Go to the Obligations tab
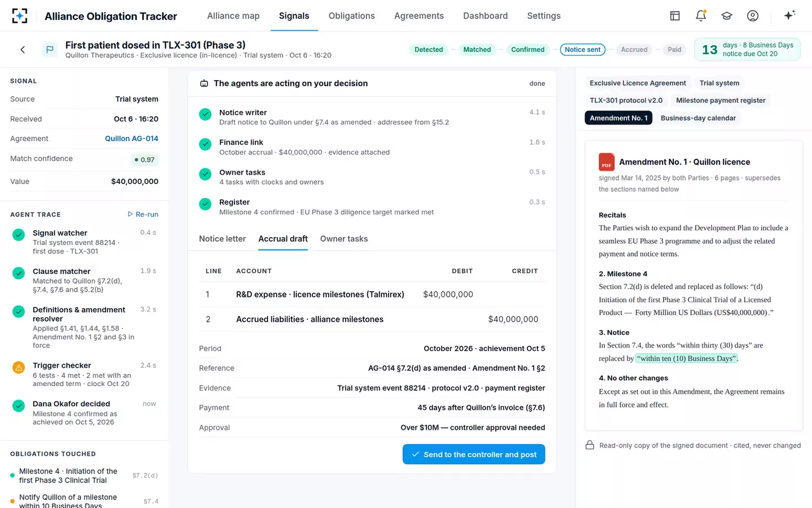This screenshot has width=812, height=508. click(x=351, y=16)
